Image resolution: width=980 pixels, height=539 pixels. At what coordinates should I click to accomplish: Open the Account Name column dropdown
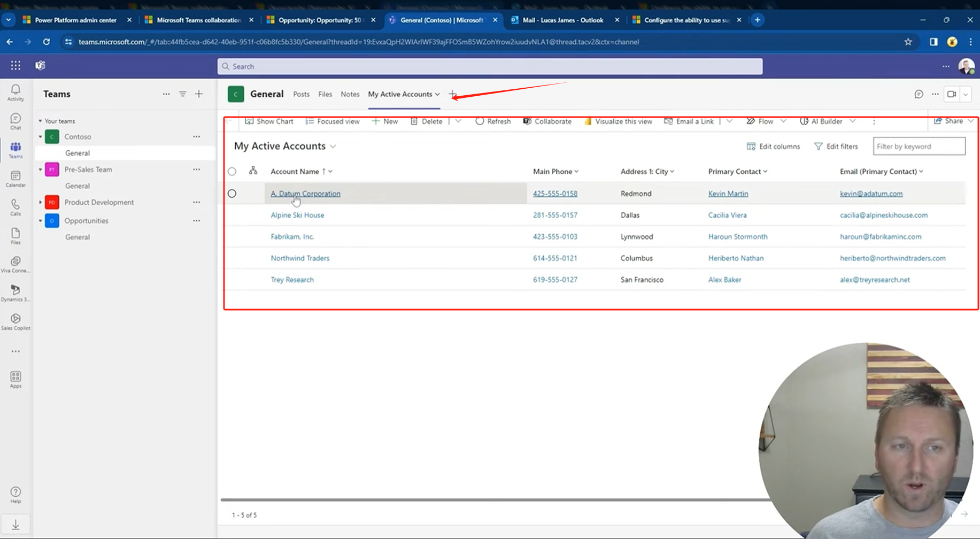(x=330, y=172)
